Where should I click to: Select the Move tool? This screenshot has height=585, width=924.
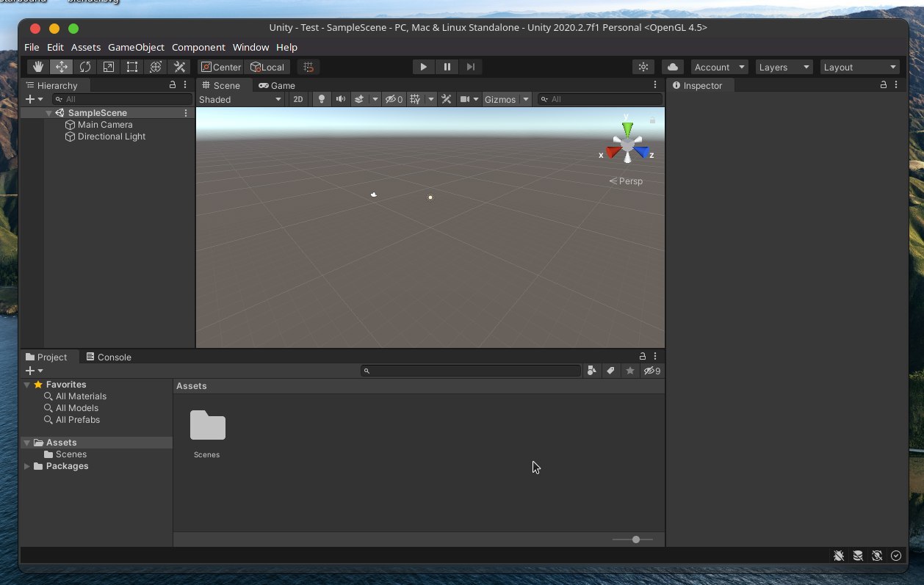pyautogui.click(x=61, y=67)
